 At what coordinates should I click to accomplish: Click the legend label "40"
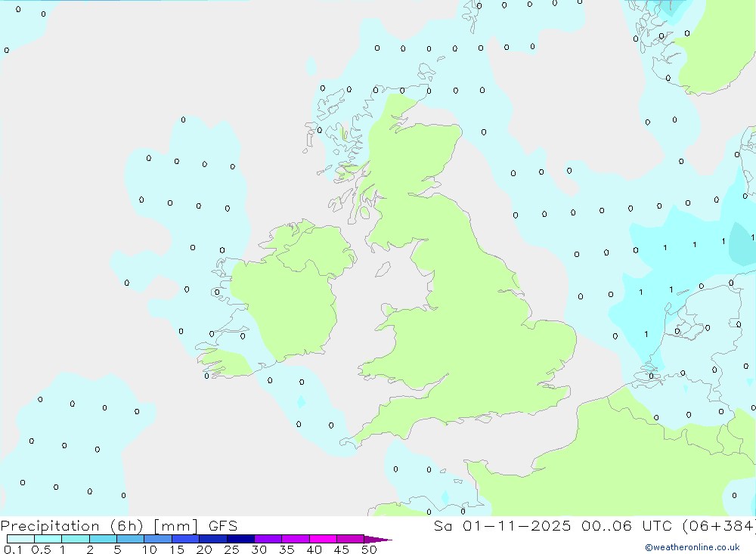coord(314,549)
